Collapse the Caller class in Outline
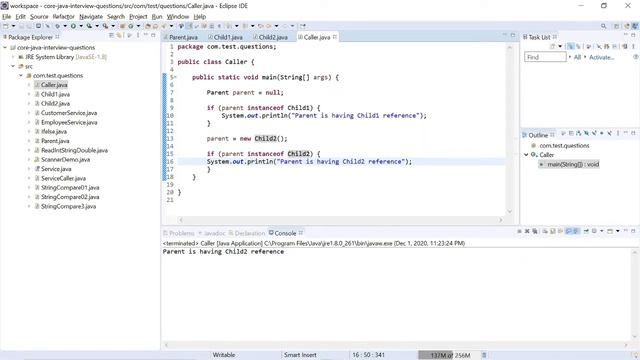The width and height of the screenshot is (640, 360). (526, 155)
